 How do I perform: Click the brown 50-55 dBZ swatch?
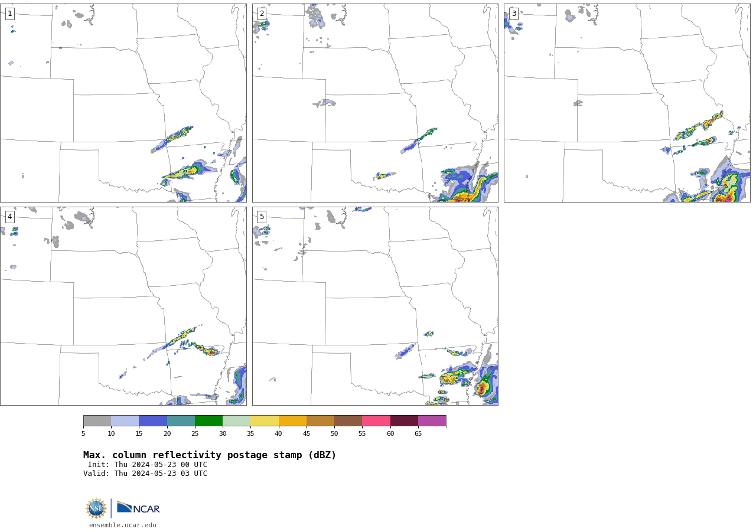tap(348, 421)
